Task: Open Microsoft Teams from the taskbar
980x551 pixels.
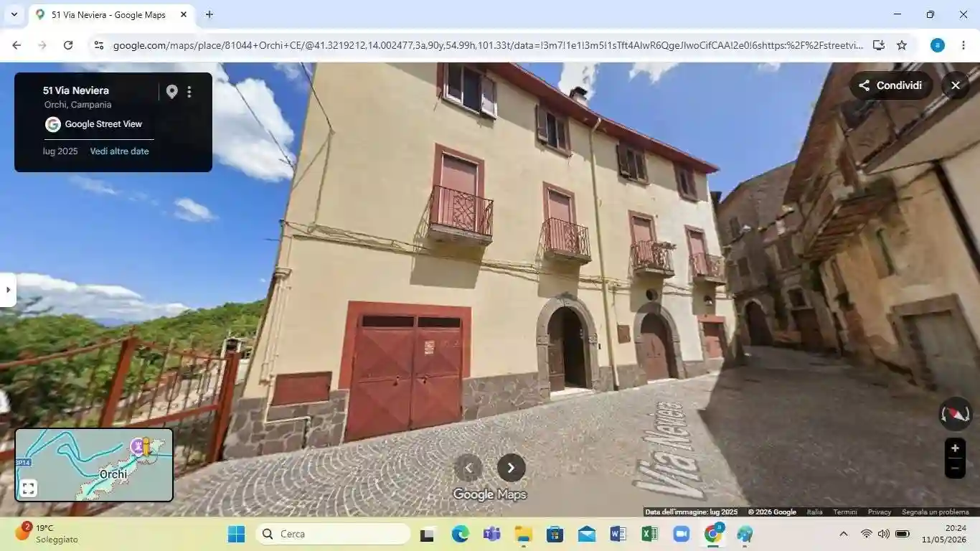Action: [x=492, y=534]
